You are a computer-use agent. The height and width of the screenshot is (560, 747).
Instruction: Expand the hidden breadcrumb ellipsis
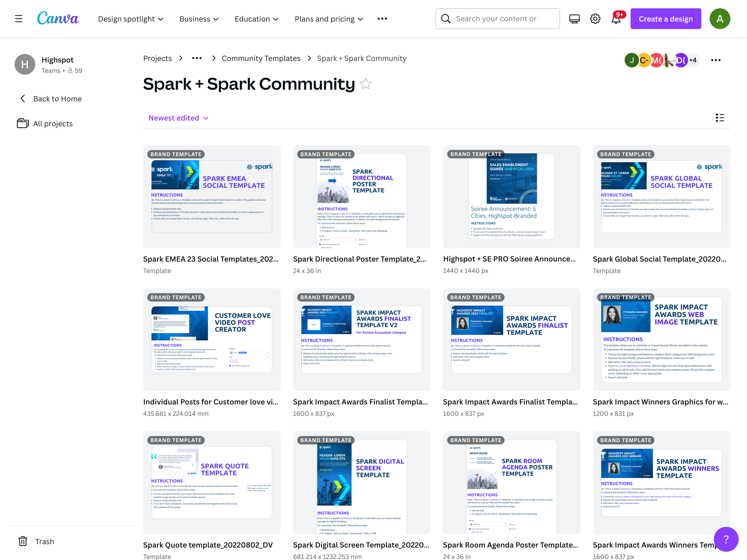tap(197, 58)
